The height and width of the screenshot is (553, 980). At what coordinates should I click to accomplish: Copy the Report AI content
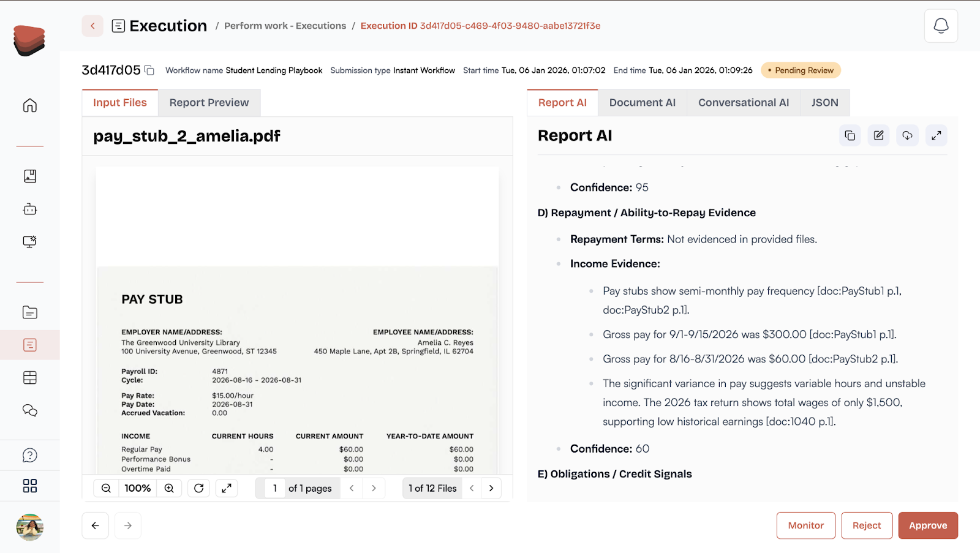[850, 135]
